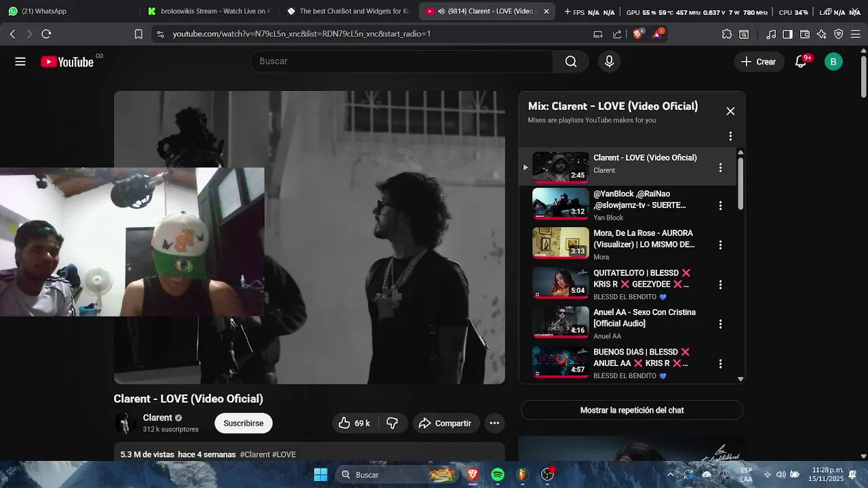Select QUITATELOTO BLESSD playlist title
Image resolution: width=868 pixels, height=488 pixels.
(642, 279)
